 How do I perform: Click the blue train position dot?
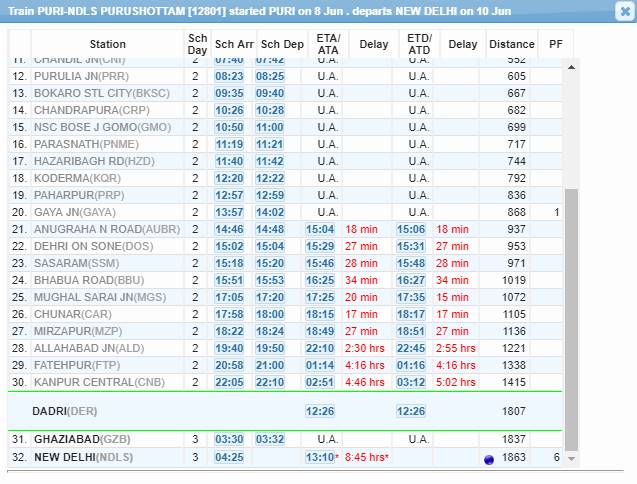point(489,459)
